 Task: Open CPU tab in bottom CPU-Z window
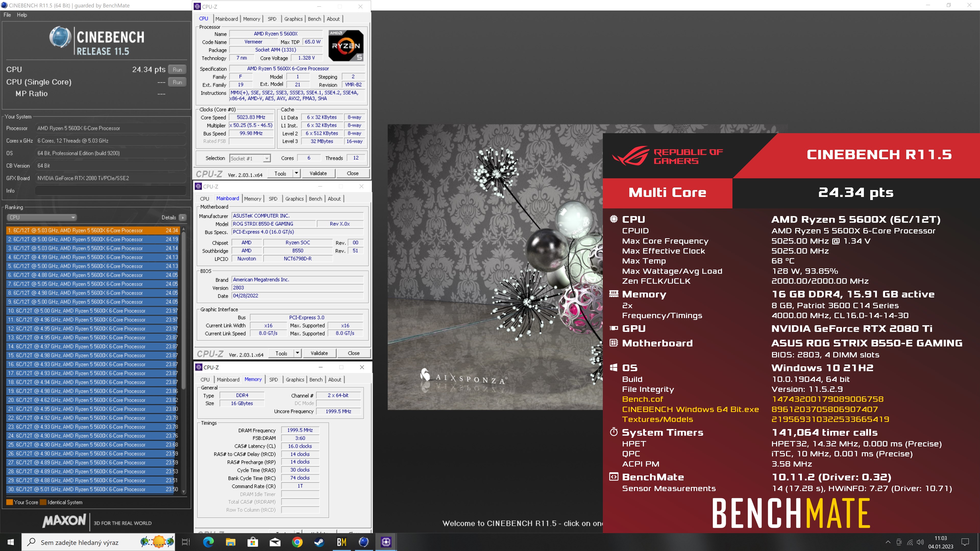[205, 380]
